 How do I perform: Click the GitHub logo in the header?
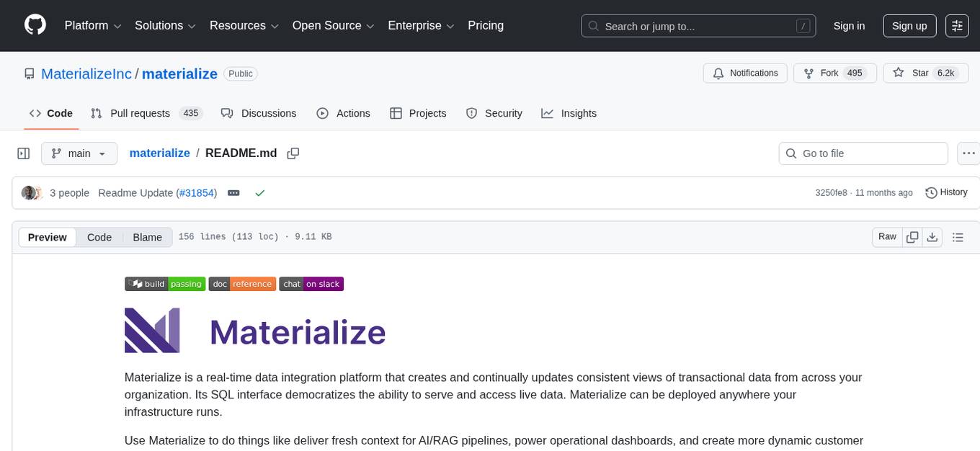pos(35,25)
